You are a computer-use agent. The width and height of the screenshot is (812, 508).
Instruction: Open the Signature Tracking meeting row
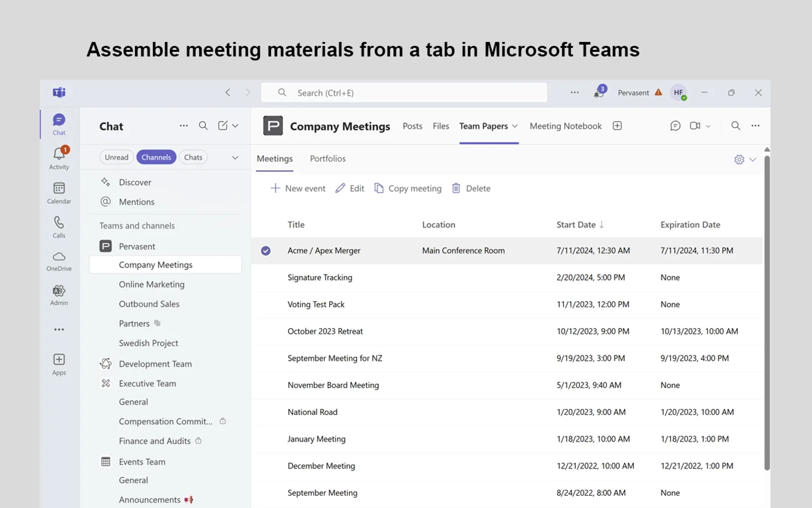(506, 277)
